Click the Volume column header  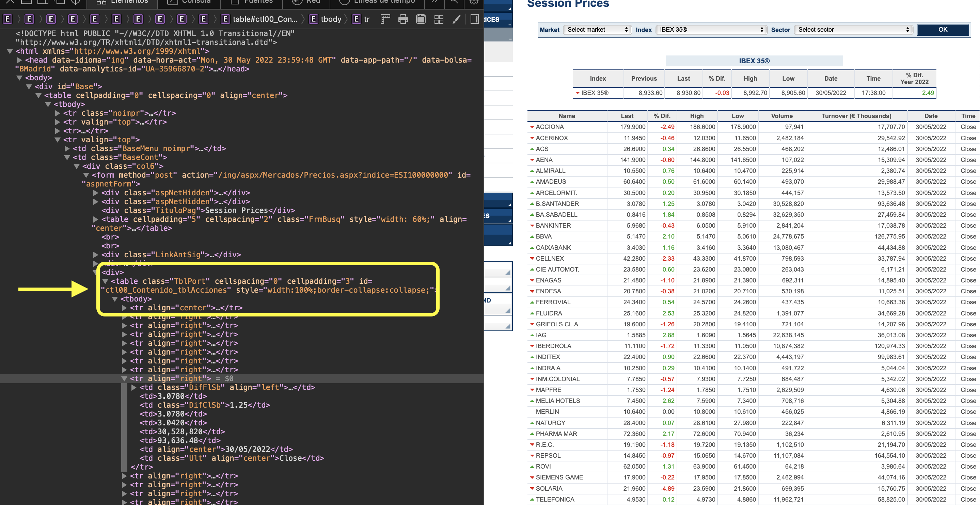pos(782,116)
